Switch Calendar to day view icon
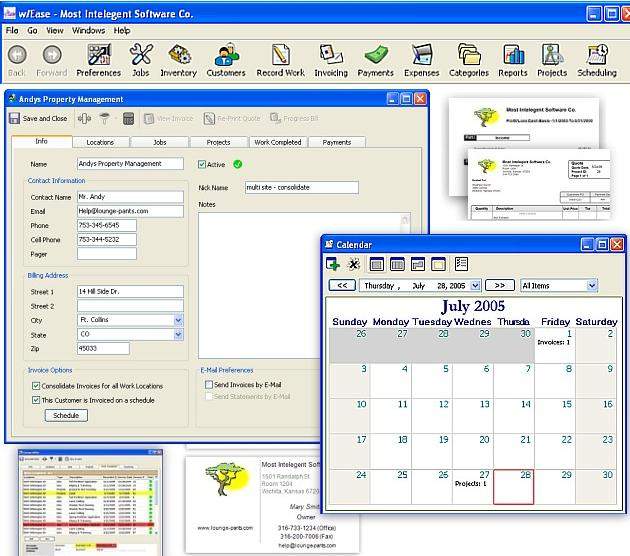The width and height of the screenshot is (630, 556). click(376, 264)
